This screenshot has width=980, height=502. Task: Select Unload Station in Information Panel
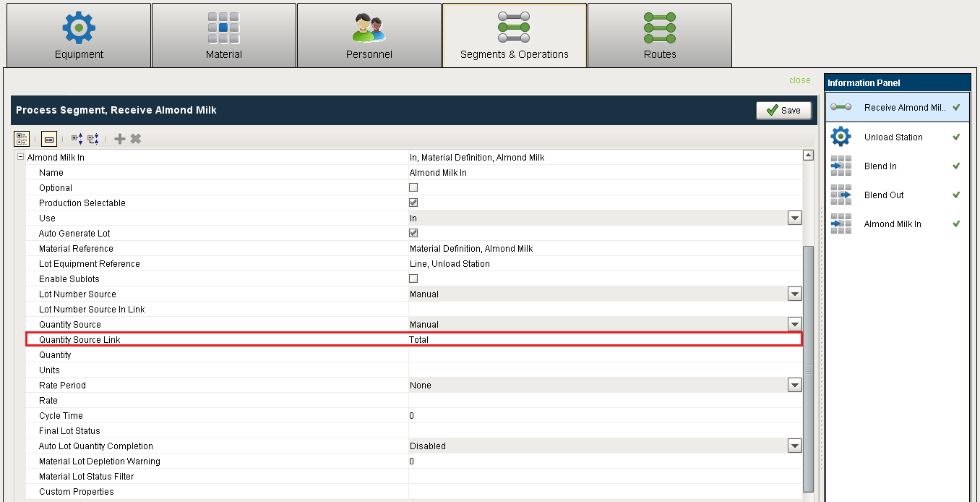click(x=897, y=137)
